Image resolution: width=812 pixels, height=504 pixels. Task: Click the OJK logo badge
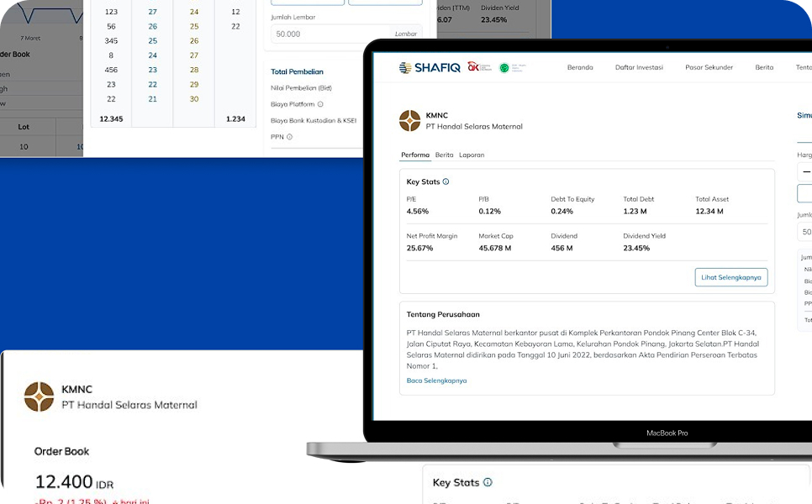[x=478, y=67]
